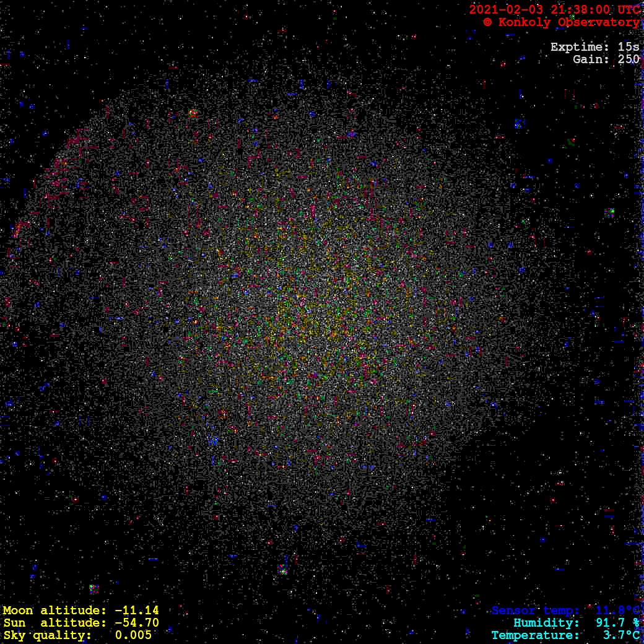This screenshot has height=644, width=644.
Task: Click the 2021-02-03 21:38:00 UTC timestamp
Action: (x=554, y=10)
